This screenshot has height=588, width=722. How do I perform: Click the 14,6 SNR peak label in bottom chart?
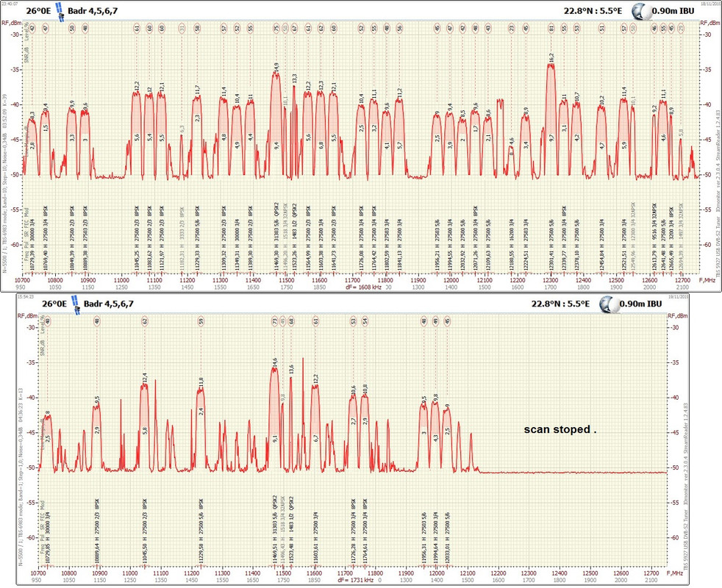[x=275, y=362]
